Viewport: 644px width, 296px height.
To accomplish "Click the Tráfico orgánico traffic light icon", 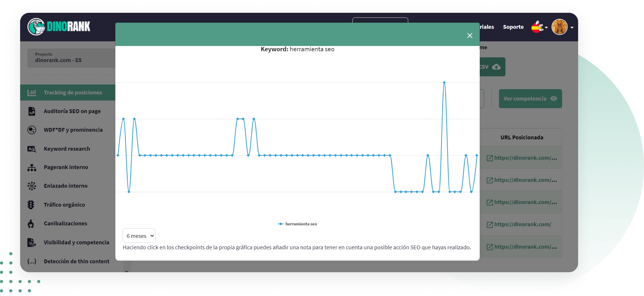I will [31, 205].
